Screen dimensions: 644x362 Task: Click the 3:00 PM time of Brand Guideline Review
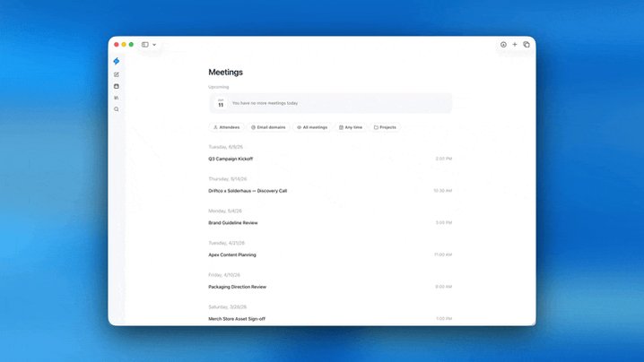[444, 223]
